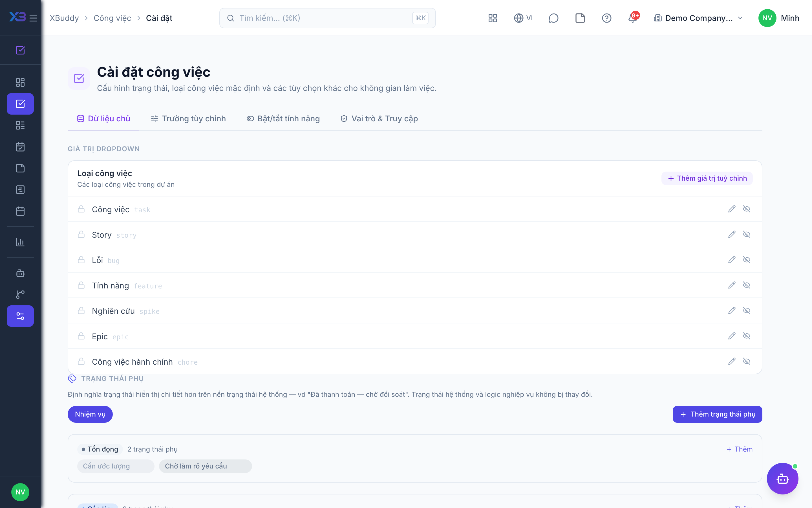Hide the Lỗi bug type

(747, 260)
